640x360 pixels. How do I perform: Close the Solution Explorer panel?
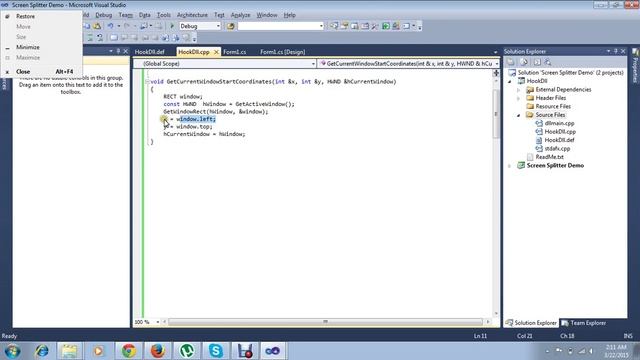[623, 51]
